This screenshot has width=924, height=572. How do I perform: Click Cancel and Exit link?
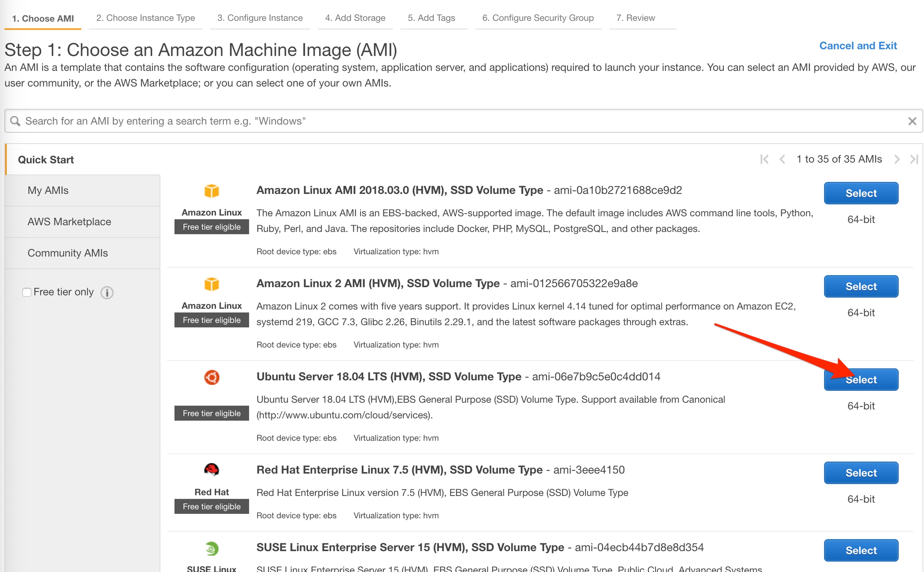(x=857, y=46)
